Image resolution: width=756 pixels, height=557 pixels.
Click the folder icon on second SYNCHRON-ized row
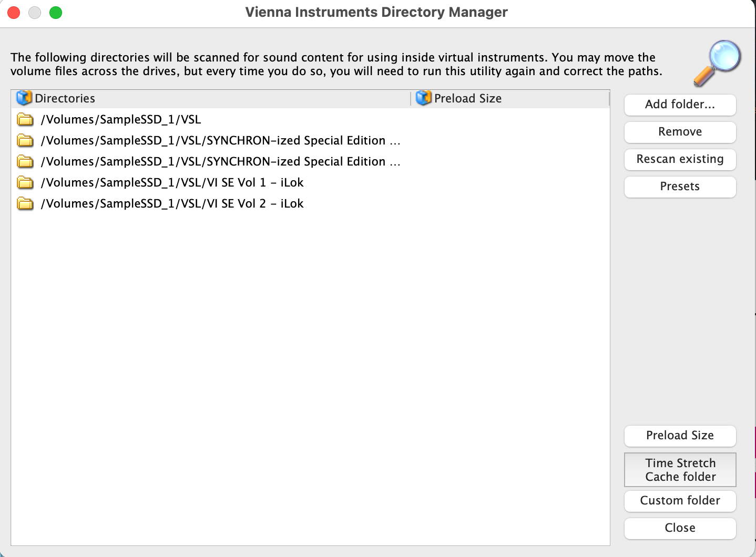25,161
